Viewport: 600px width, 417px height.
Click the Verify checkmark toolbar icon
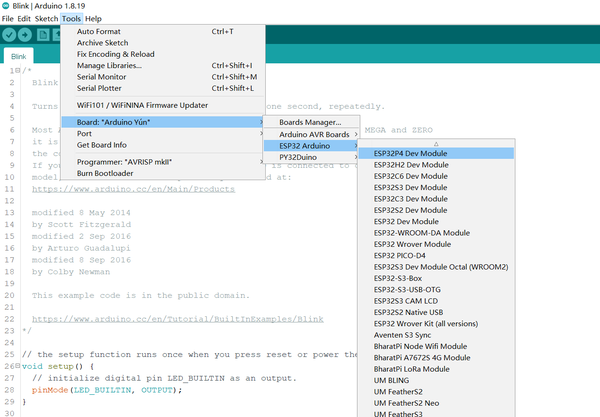click(x=10, y=35)
